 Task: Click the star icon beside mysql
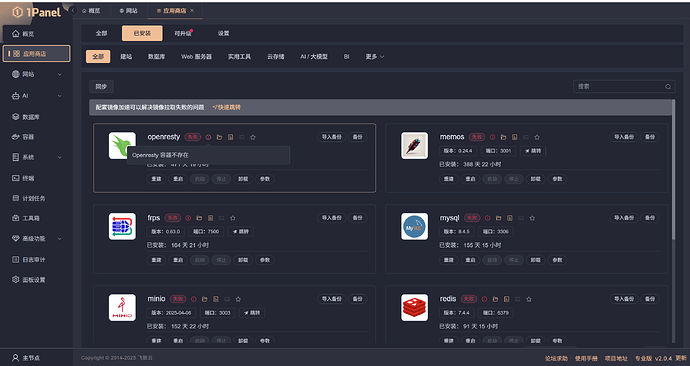tap(532, 218)
